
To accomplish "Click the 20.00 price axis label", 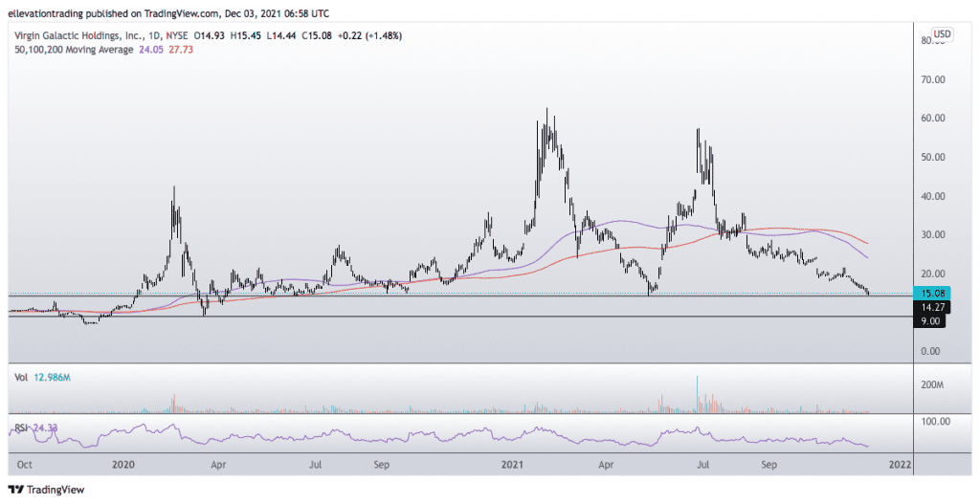I will [932, 274].
